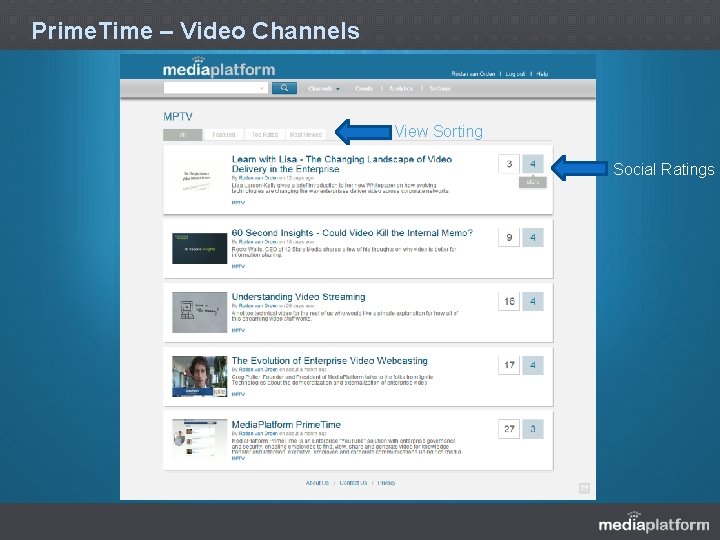Image resolution: width=720 pixels, height=540 pixels.
Task: Open the Help link
Action: pyautogui.click(x=542, y=74)
